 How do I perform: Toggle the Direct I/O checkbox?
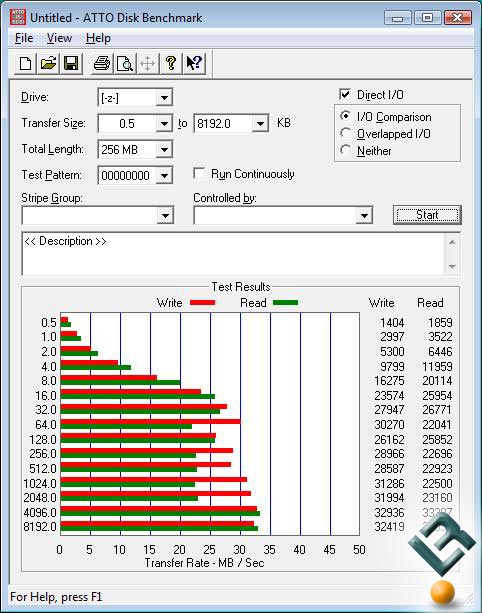pyautogui.click(x=345, y=94)
